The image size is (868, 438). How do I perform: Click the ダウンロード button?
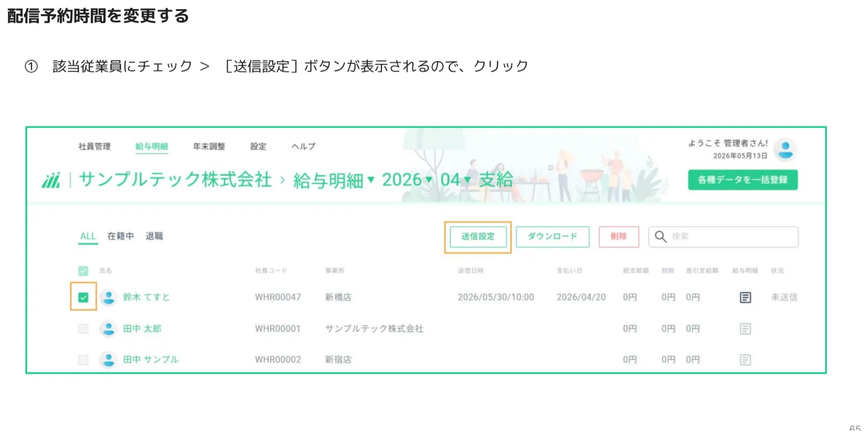tap(552, 237)
